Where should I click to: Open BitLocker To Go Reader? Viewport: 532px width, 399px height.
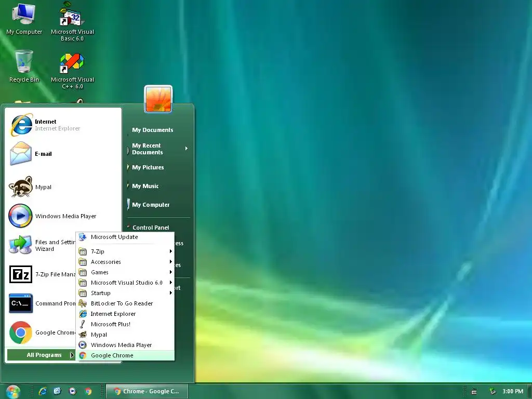point(125,303)
